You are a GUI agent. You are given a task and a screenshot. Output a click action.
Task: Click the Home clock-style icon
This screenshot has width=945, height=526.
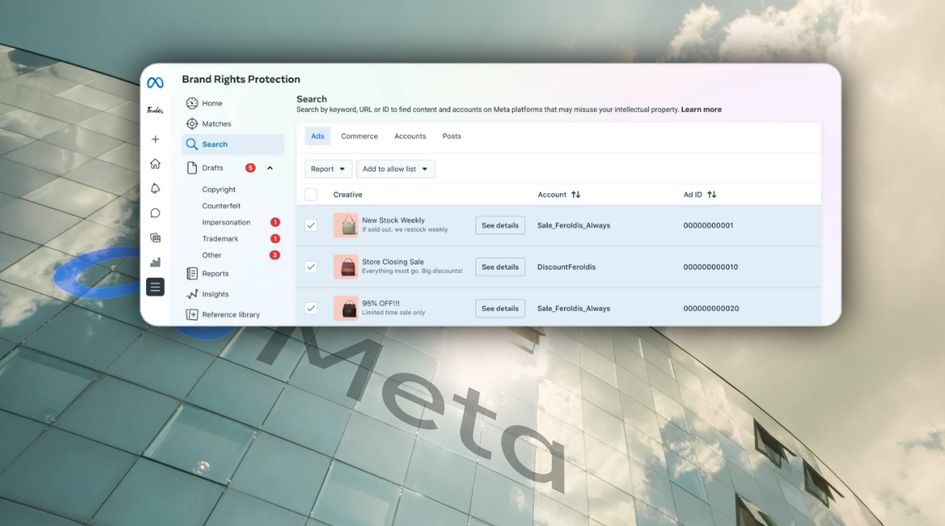pos(192,103)
